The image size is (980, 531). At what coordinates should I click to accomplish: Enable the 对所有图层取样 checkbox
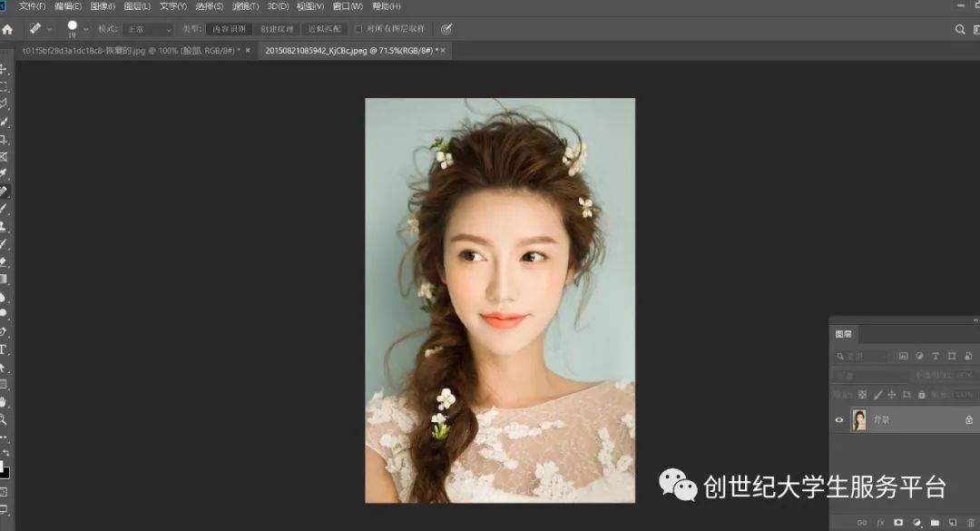359,29
